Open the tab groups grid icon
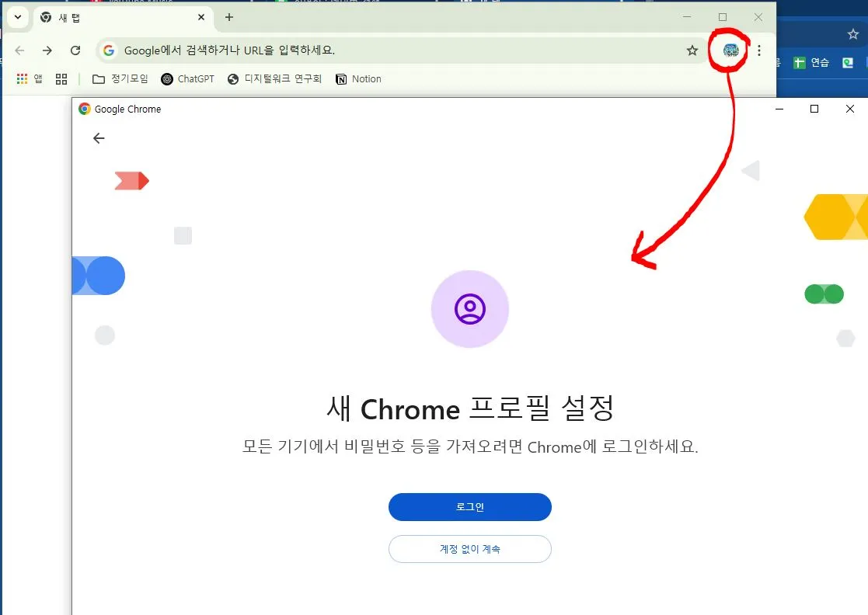The height and width of the screenshot is (615, 868). click(x=61, y=79)
